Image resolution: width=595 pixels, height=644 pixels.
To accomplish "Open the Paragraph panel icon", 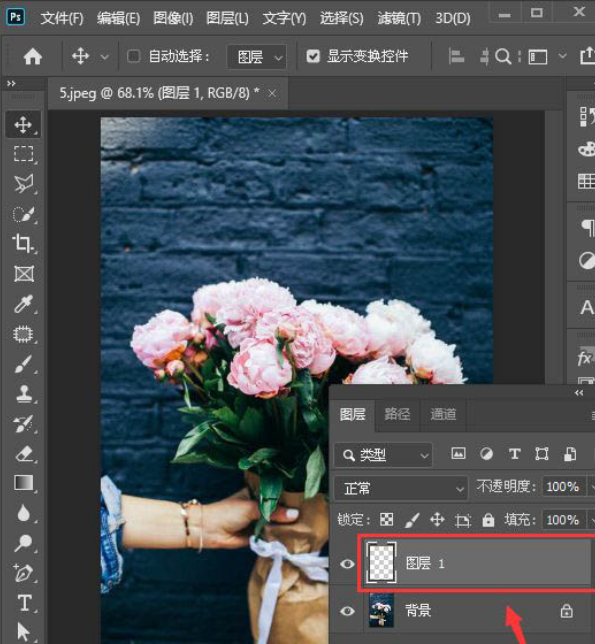I will coord(588,228).
